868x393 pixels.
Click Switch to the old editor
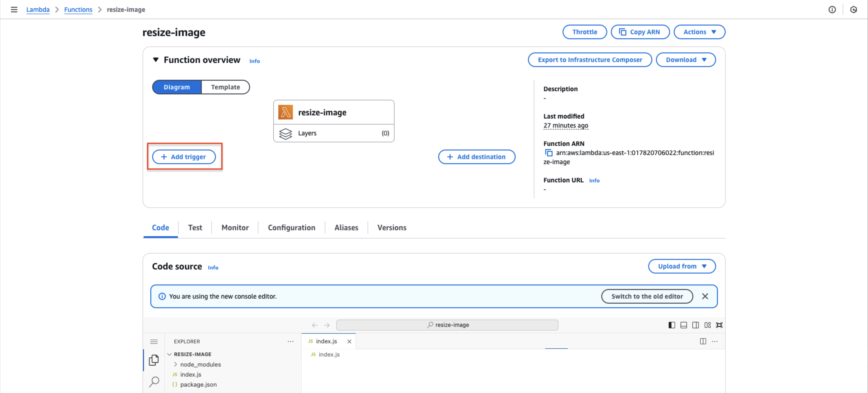tap(647, 296)
